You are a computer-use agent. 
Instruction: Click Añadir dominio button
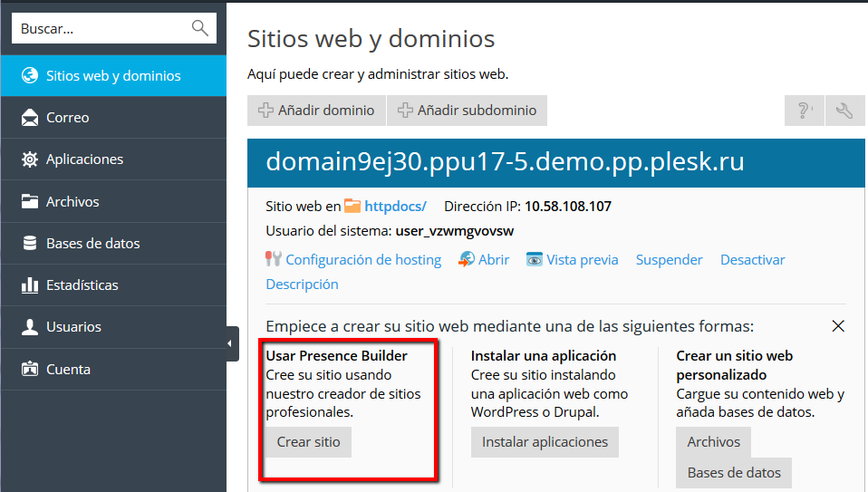(x=316, y=111)
